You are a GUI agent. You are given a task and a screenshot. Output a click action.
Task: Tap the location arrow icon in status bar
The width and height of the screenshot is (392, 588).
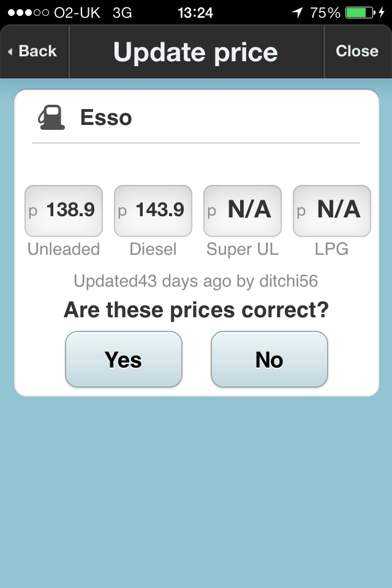(298, 12)
